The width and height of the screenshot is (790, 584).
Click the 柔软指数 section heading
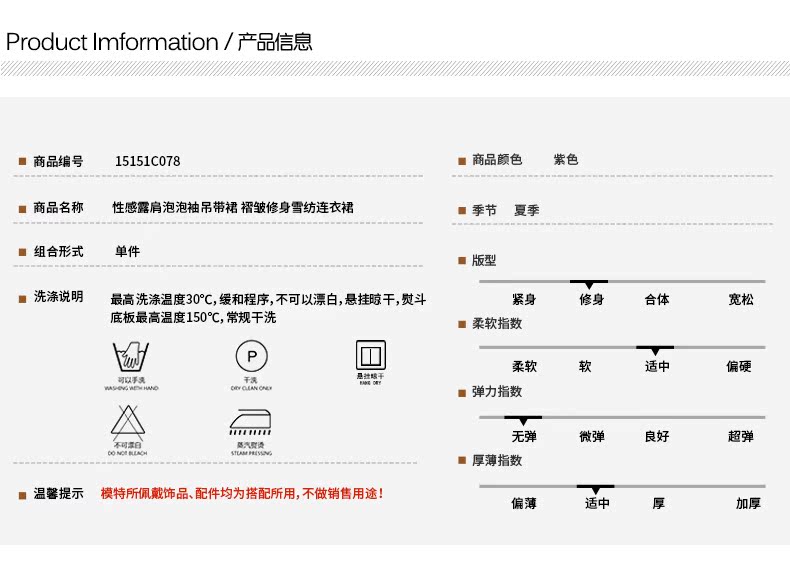(x=497, y=323)
